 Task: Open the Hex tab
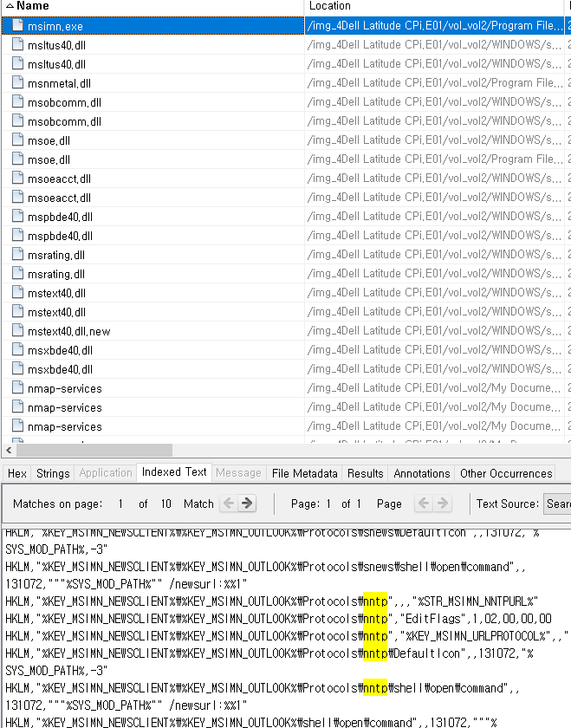pyautogui.click(x=17, y=473)
